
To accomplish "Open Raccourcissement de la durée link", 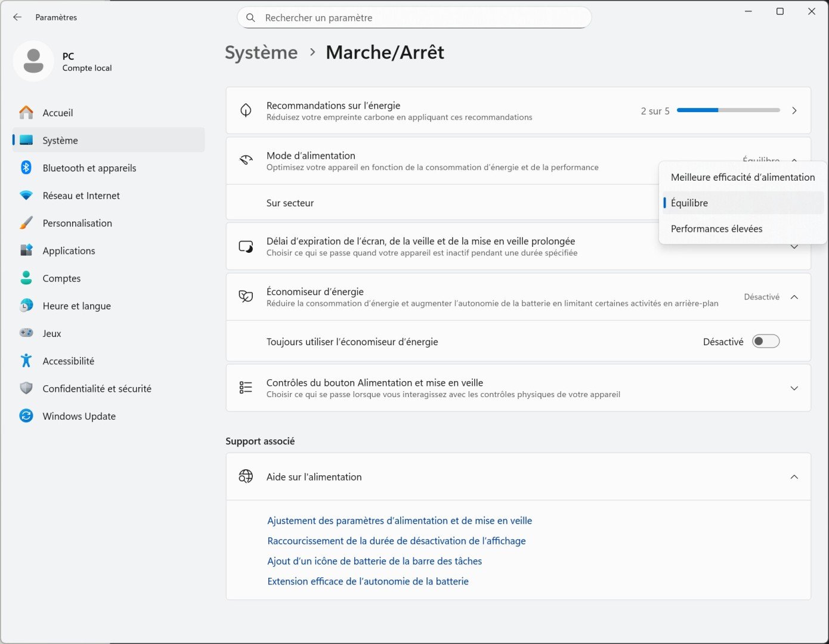I will coord(397,541).
